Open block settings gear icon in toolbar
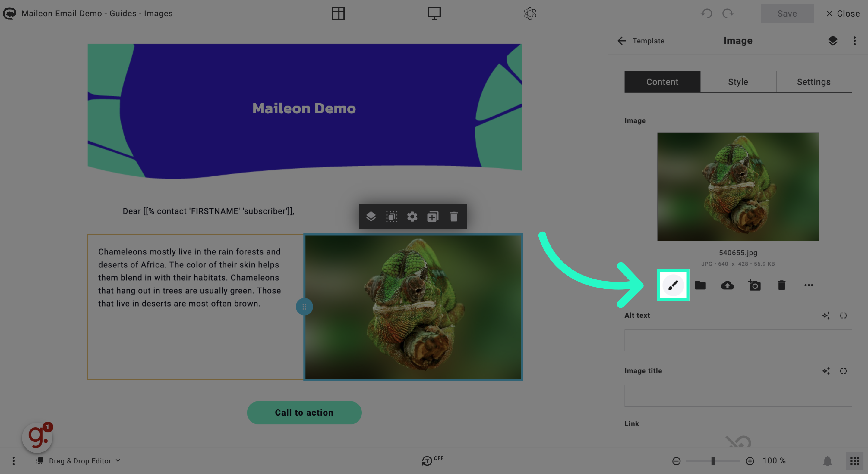The height and width of the screenshot is (474, 868). tap(412, 217)
